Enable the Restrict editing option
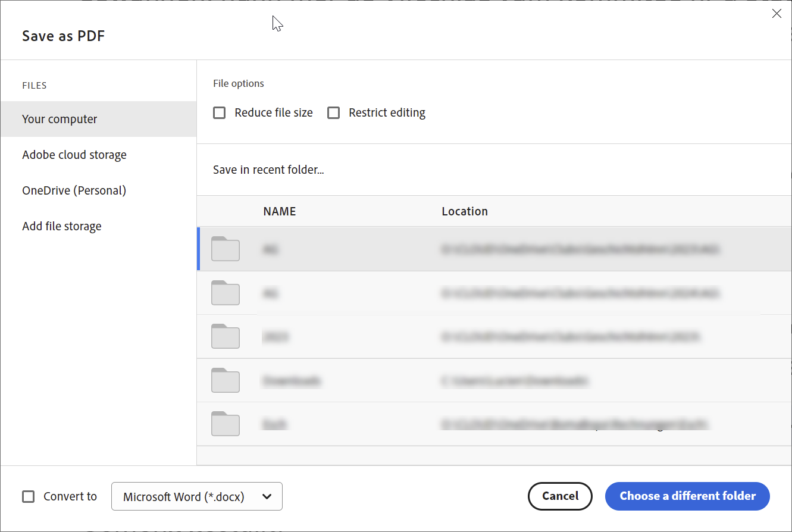Screen dimensions: 792x532 (x=333, y=112)
